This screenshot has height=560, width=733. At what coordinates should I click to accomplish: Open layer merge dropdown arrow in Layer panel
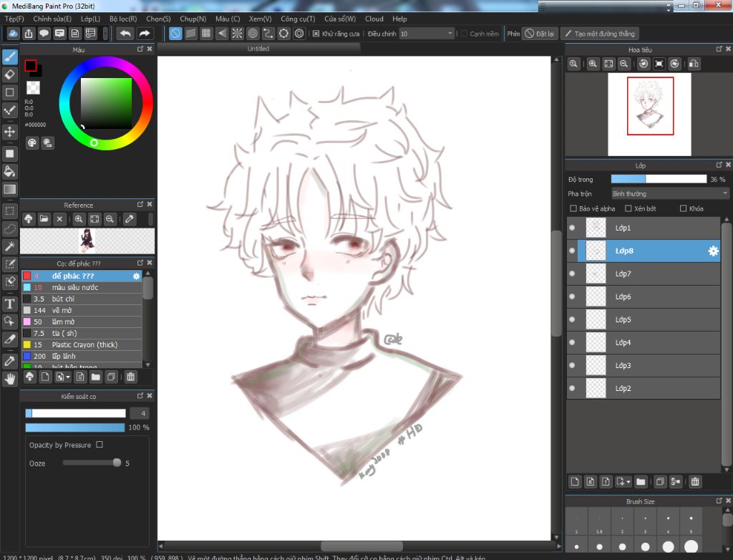point(628,482)
